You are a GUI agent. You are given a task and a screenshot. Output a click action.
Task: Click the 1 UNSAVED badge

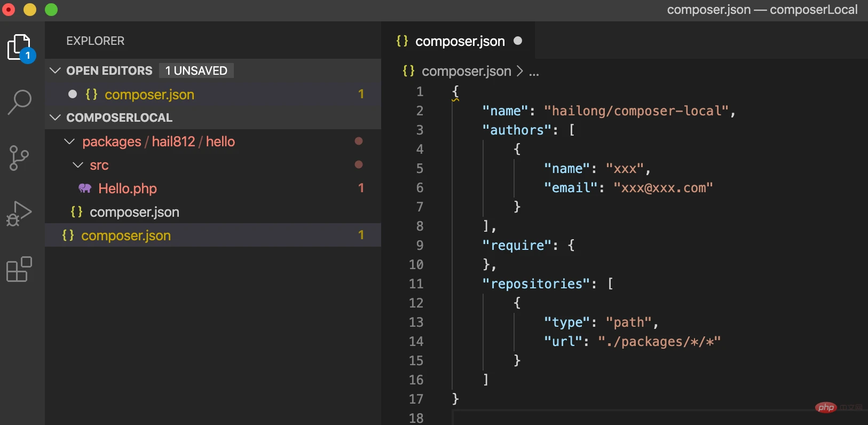[x=196, y=70]
